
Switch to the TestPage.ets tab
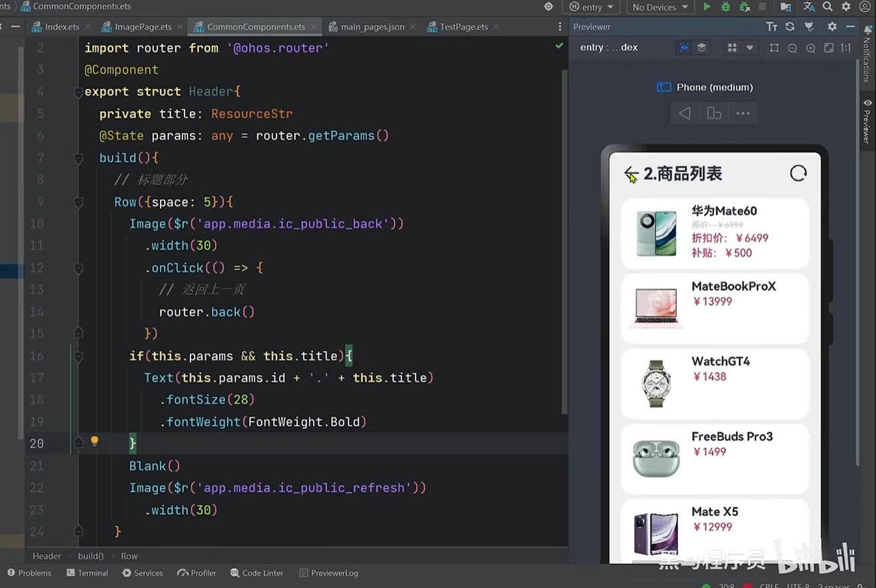[x=463, y=27]
